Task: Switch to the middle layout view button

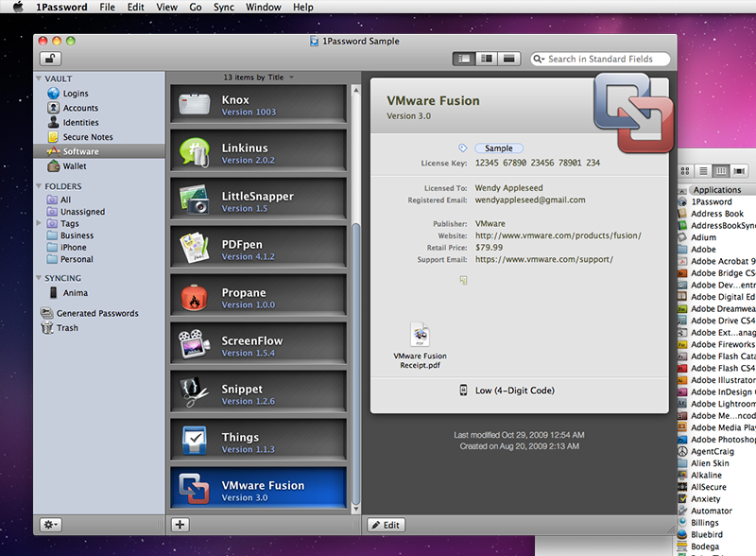Action: pyautogui.click(x=487, y=59)
